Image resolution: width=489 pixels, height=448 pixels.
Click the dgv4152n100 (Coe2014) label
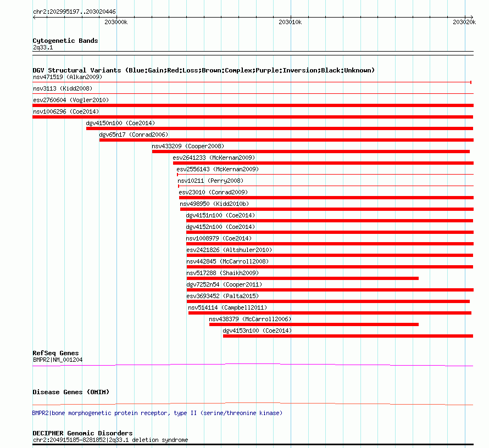coord(220,227)
